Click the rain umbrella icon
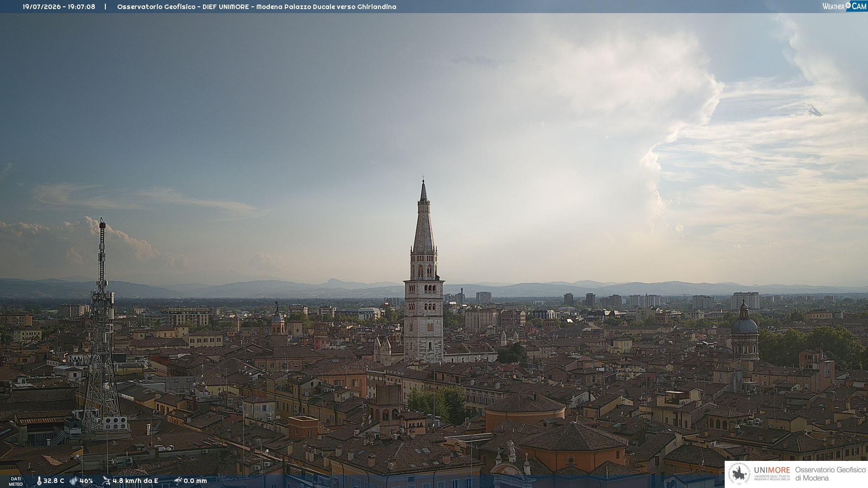 178,481
